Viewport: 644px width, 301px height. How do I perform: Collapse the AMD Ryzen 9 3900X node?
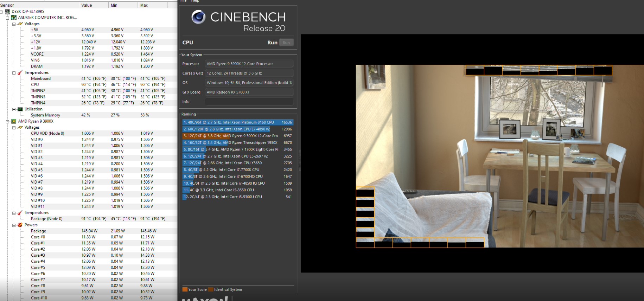(x=7, y=121)
